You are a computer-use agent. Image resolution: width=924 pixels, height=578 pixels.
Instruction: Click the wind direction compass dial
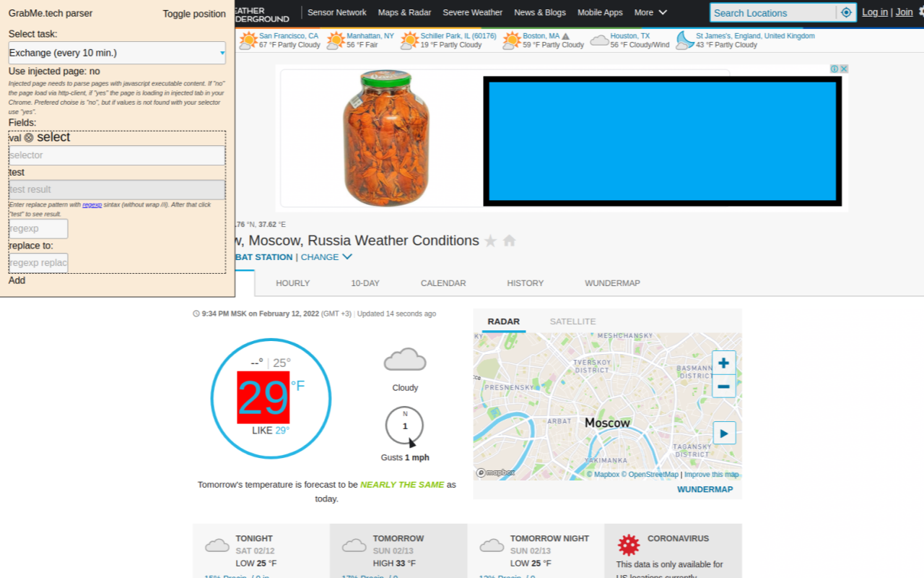click(x=405, y=426)
